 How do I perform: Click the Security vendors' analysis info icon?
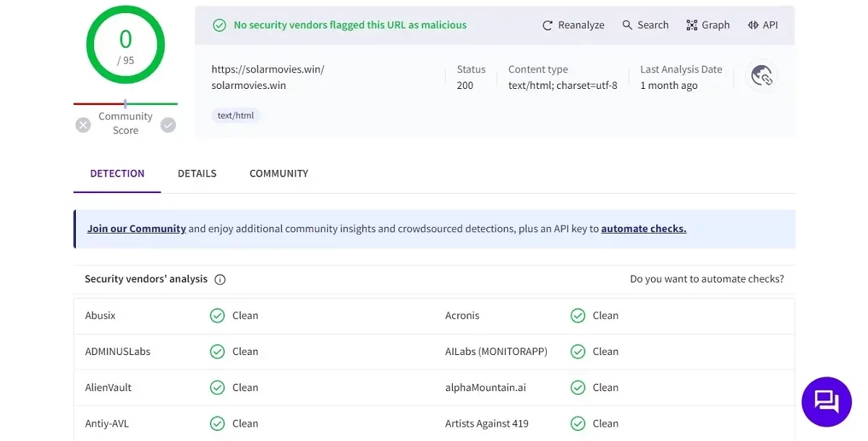pyautogui.click(x=220, y=279)
